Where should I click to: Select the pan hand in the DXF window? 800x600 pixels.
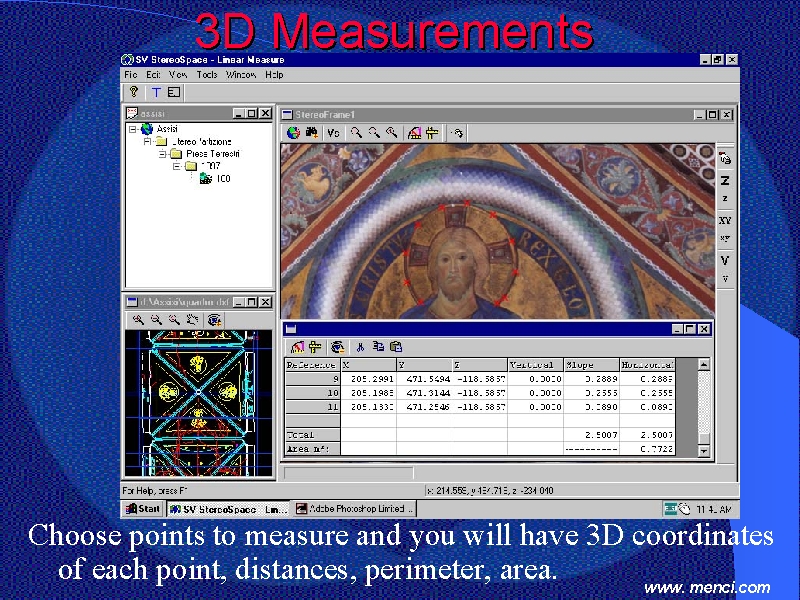pyautogui.click(x=192, y=320)
